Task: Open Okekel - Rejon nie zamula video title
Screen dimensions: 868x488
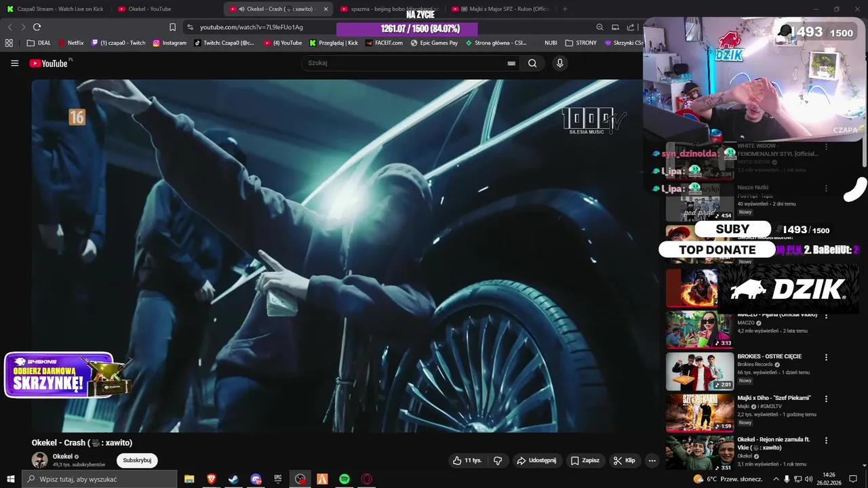Action: [x=774, y=443]
